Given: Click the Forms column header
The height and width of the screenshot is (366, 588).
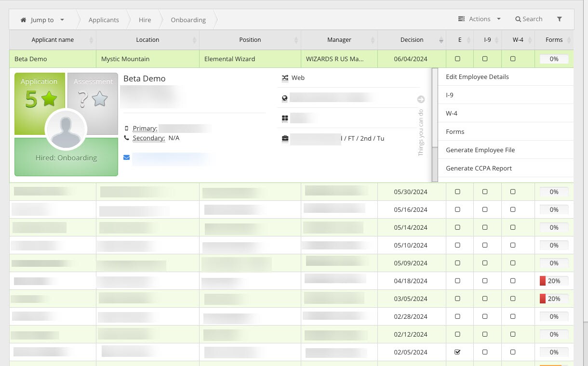Looking at the screenshot, I should pyautogui.click(x=554, y=40).
